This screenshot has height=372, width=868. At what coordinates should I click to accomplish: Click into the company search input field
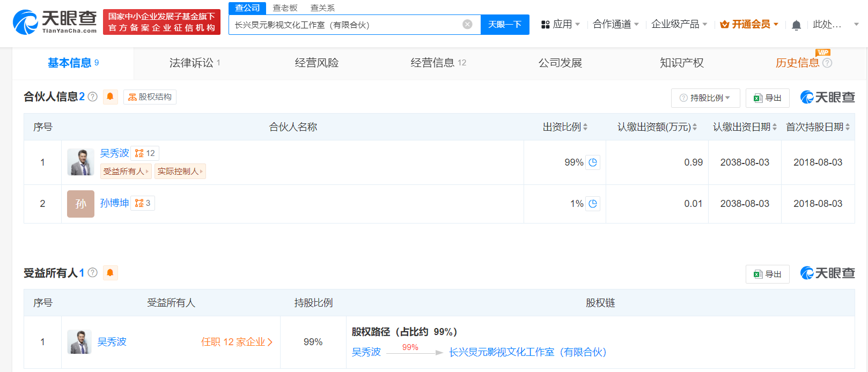coord(346,25)
